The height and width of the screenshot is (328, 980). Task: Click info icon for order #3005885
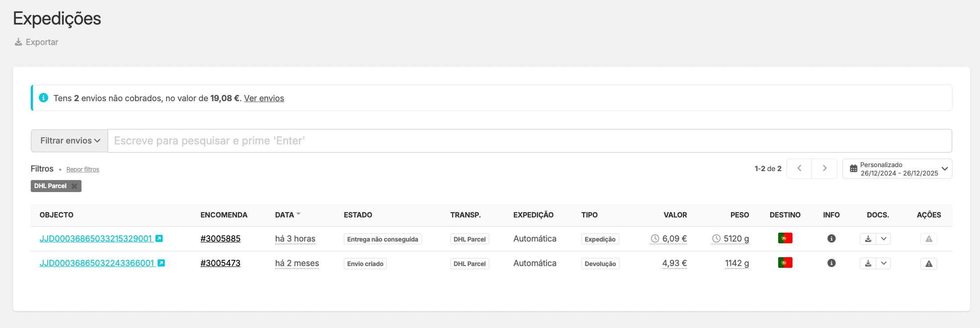pyautogui.click(x=831, y=239)
